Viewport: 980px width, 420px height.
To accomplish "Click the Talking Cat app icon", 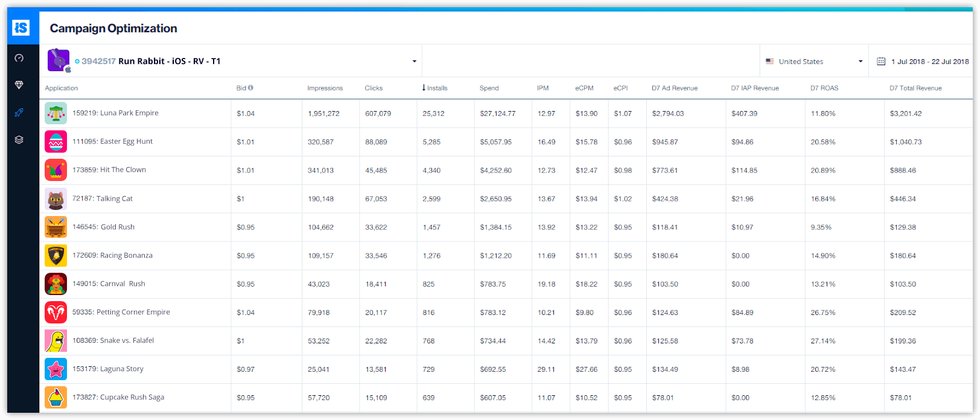I will pyautogui.click(x=56, y=199).
